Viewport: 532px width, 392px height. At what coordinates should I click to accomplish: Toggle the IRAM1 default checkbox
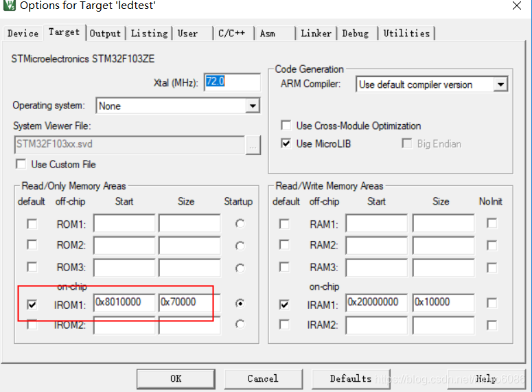[284, 305]
